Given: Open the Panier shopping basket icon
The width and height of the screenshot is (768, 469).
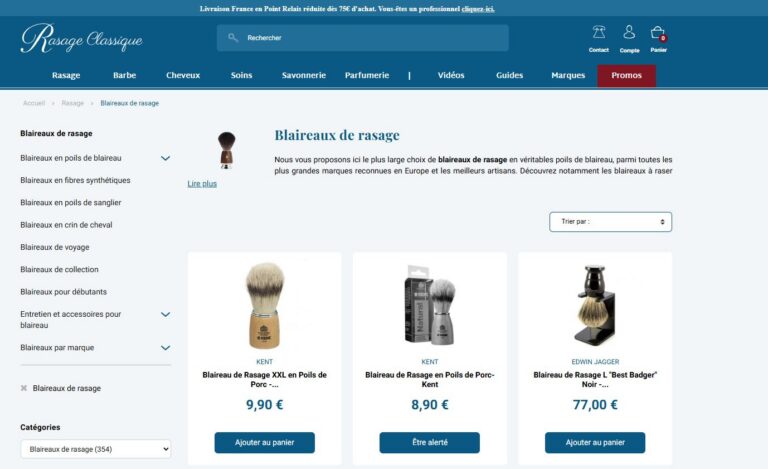Looking at the screenshot, I should [x=658, y=33].
